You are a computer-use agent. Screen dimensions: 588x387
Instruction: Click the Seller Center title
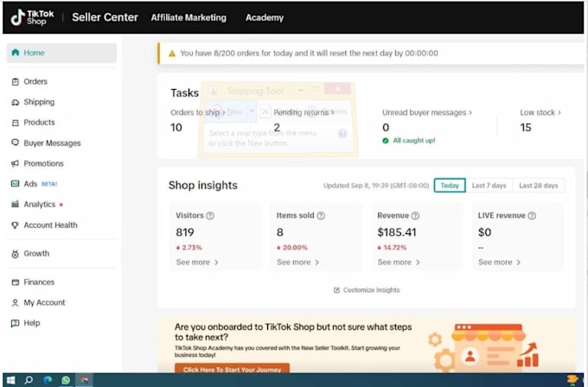[x=105, y=17]
